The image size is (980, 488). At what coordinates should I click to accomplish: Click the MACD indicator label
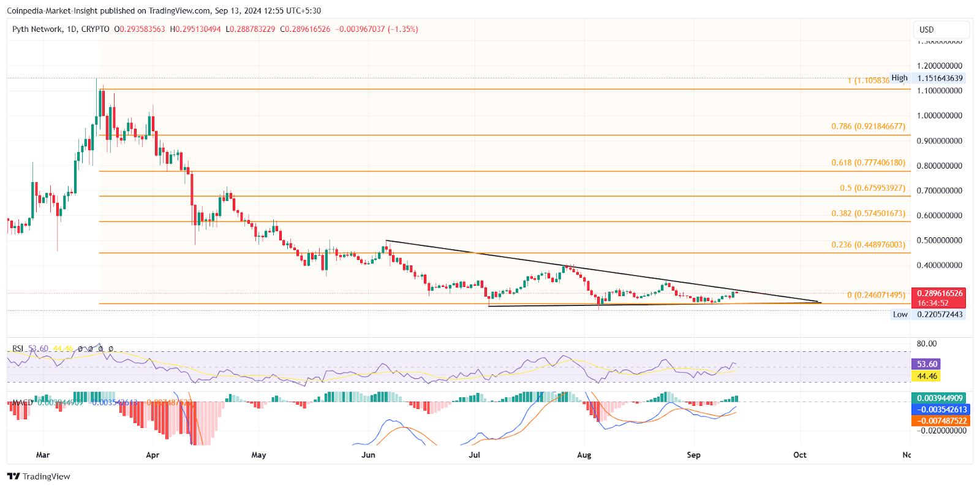point(23,403)
